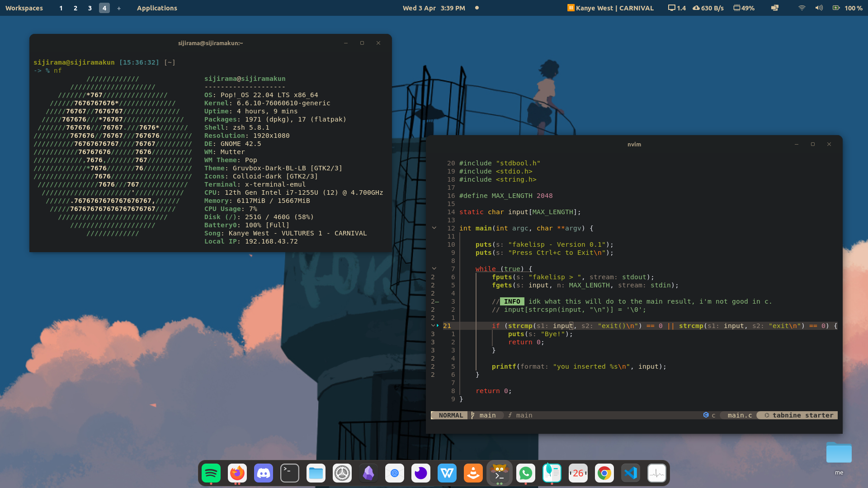Open WhatsApp from the dock

tap(526, 473)
